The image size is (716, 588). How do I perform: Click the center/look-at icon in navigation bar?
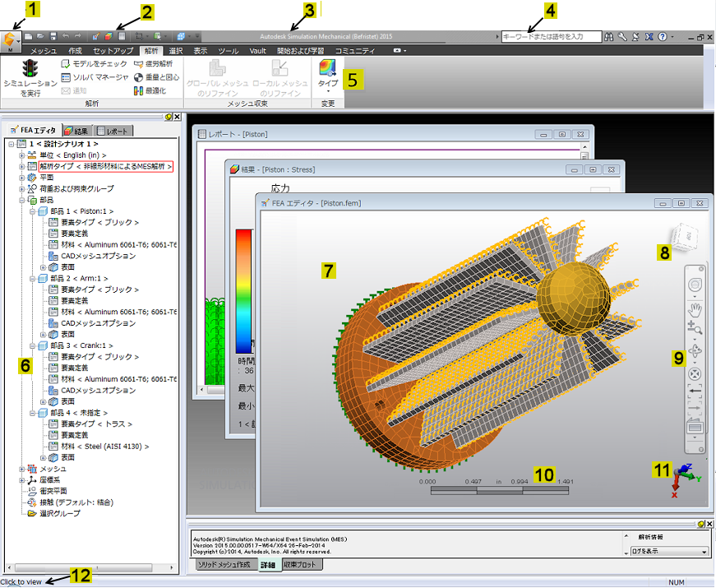[695, 374]
